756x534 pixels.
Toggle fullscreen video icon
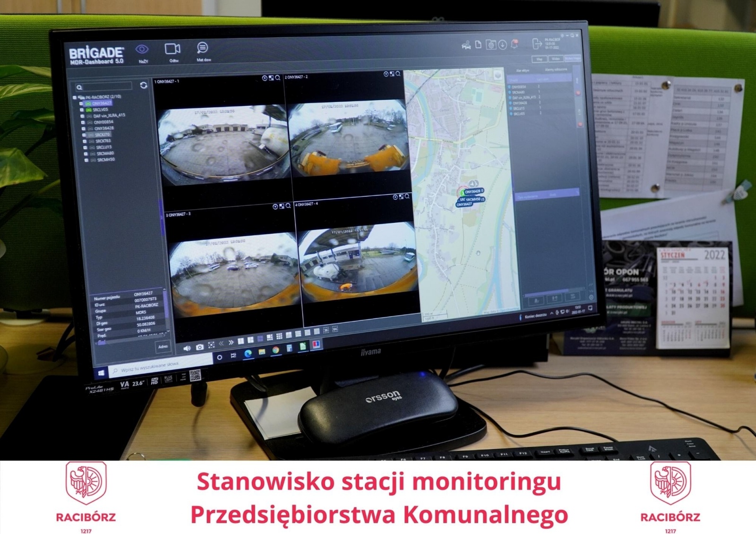click(211, 345)
